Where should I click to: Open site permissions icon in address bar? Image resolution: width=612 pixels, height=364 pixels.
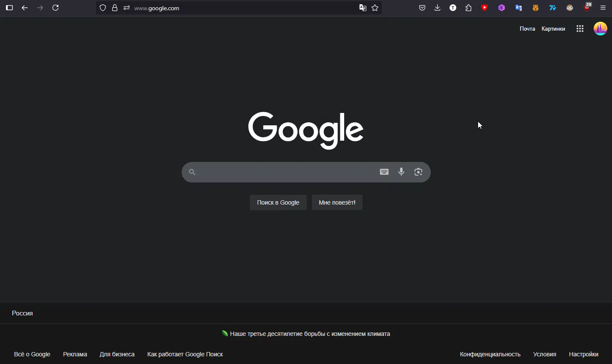(x=127, y=8)
